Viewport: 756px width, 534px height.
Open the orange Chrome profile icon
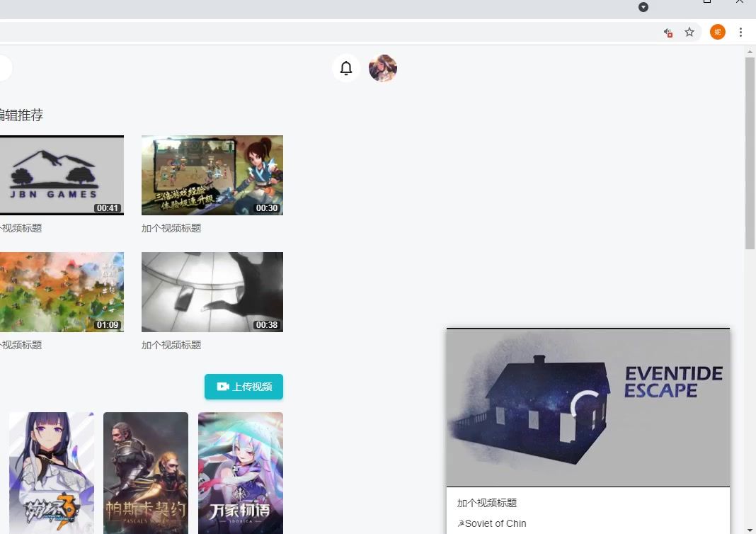(x=717, y=32)
